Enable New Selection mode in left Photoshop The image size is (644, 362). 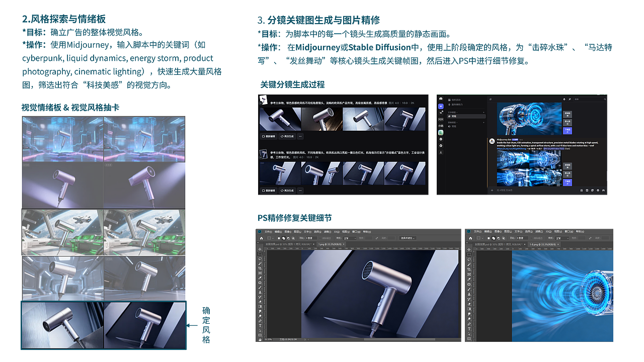tap(279, 238)
